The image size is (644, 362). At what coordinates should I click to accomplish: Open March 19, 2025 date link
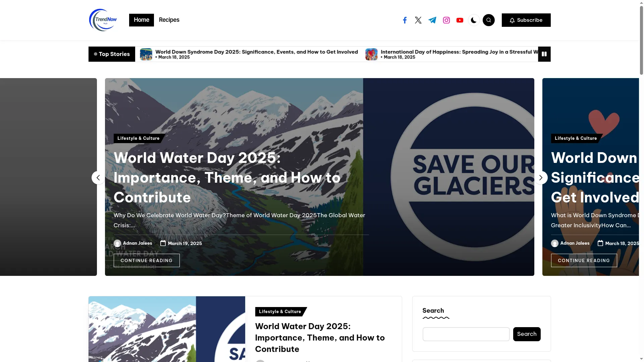point(185,244)
